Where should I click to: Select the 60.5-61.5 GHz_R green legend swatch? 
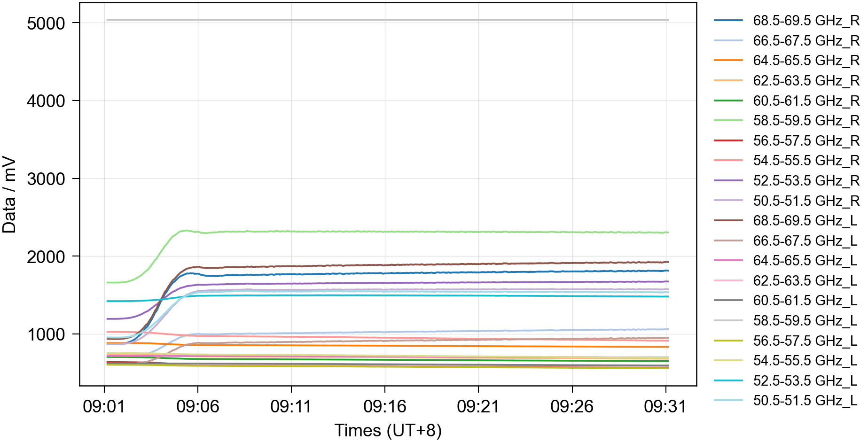click(x=728, y=101)
